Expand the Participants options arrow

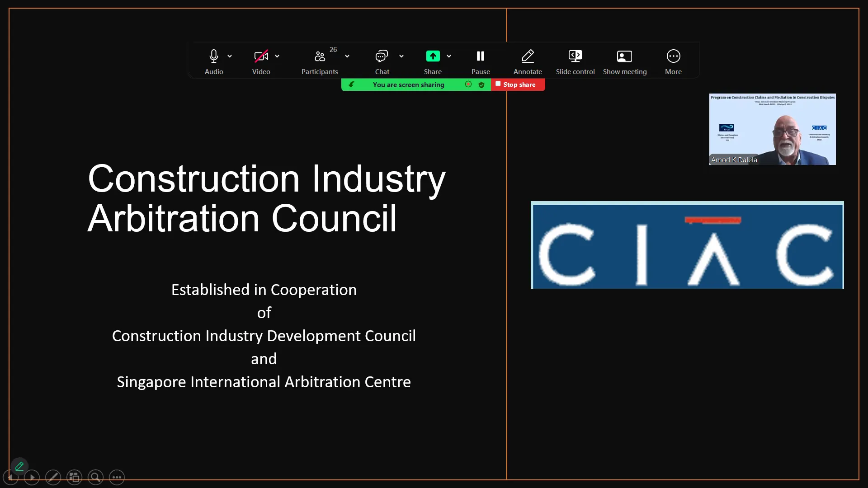(x=347, y=56)
